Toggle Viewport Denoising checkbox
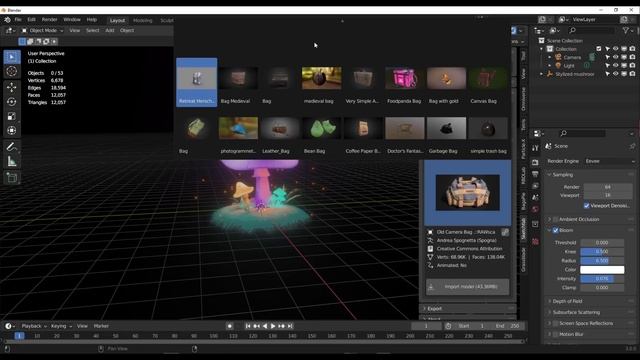This screenshot has height=360, width=640. pyautogui.click(x=587, y=206)
